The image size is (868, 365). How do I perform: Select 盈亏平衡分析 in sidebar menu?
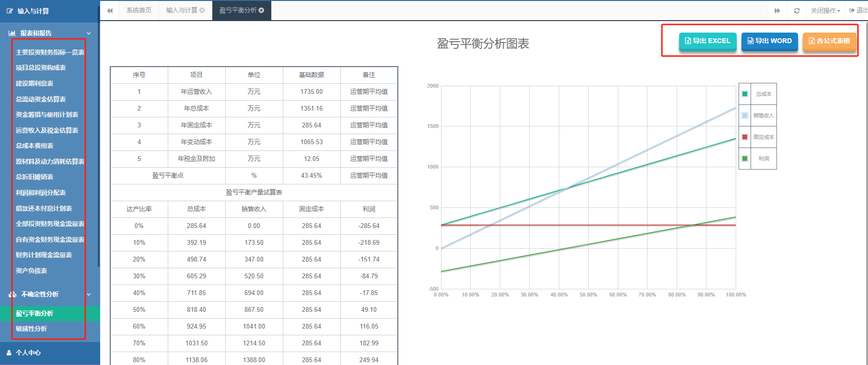tap(50, 314)
